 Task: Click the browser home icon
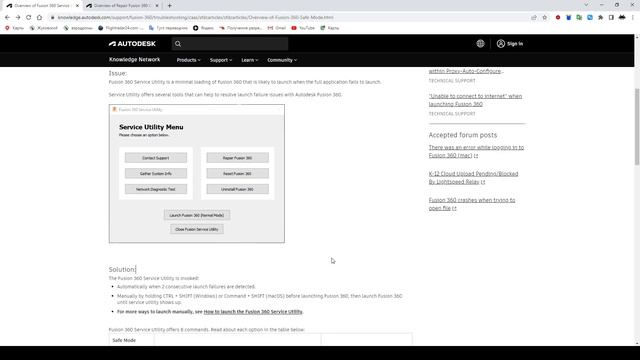(x=39, y=18)
